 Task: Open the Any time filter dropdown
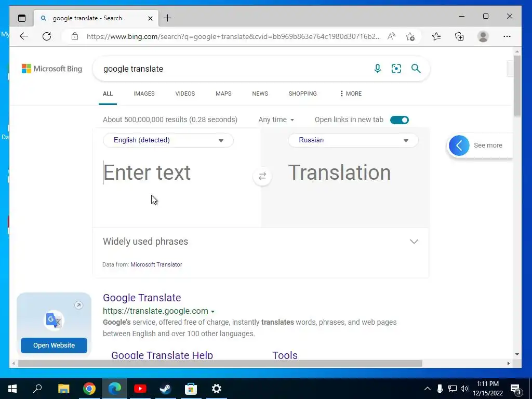(276, 120)
